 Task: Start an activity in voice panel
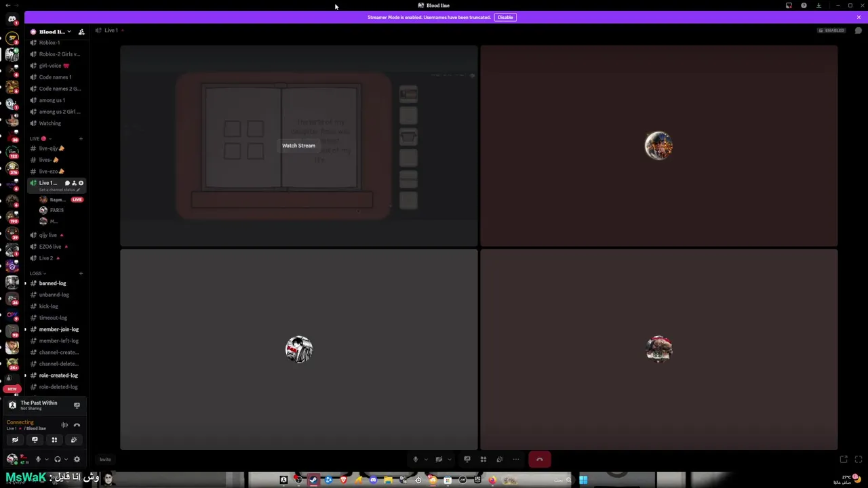(54, 440)
